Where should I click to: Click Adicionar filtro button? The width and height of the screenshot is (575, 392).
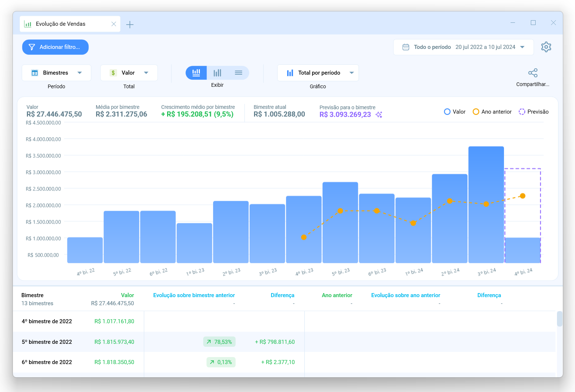(x=55, y=47)
